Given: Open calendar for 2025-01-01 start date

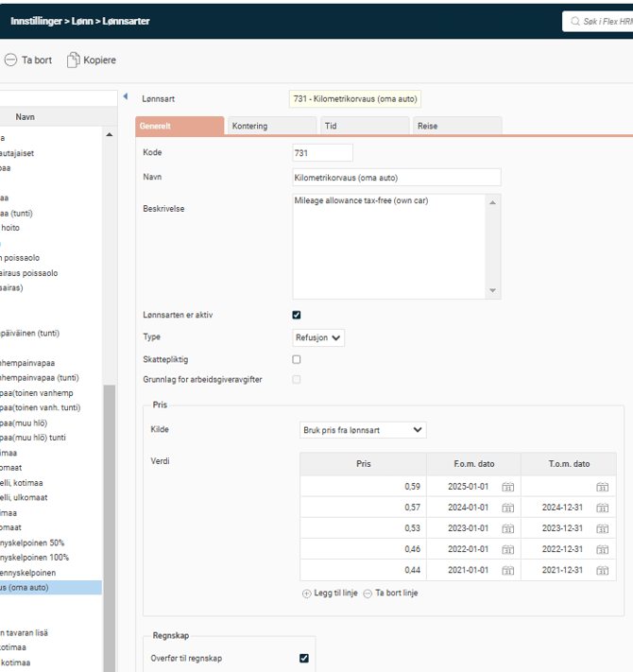Looking at the screenshot, I should tap(507, 487).
